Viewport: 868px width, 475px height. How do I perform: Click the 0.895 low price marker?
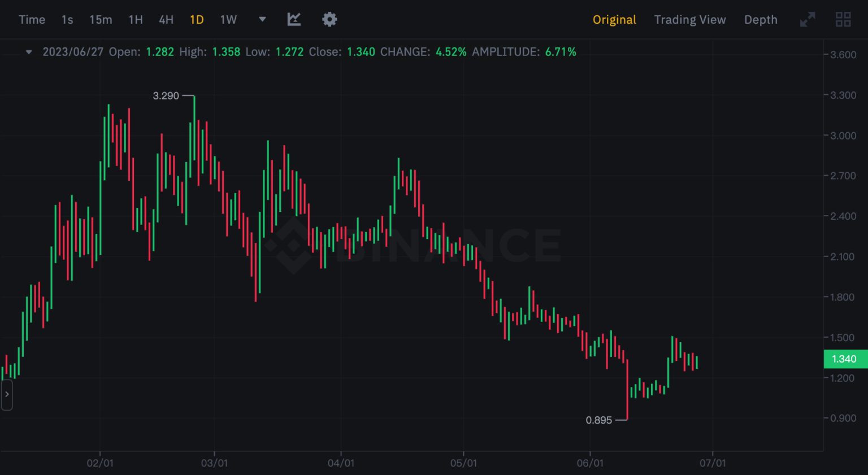598,420
